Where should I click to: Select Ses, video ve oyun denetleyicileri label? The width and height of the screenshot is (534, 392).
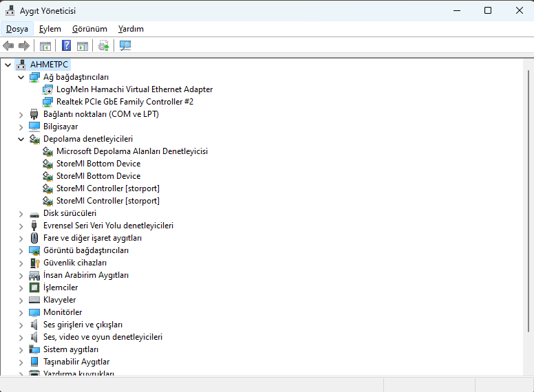103,337
